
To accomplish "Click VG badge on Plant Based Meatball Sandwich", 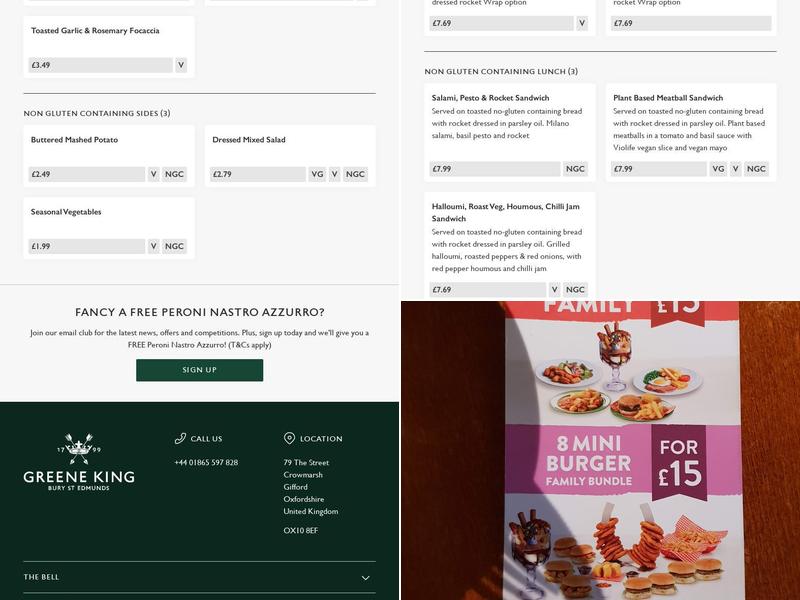I will (718, 168).
